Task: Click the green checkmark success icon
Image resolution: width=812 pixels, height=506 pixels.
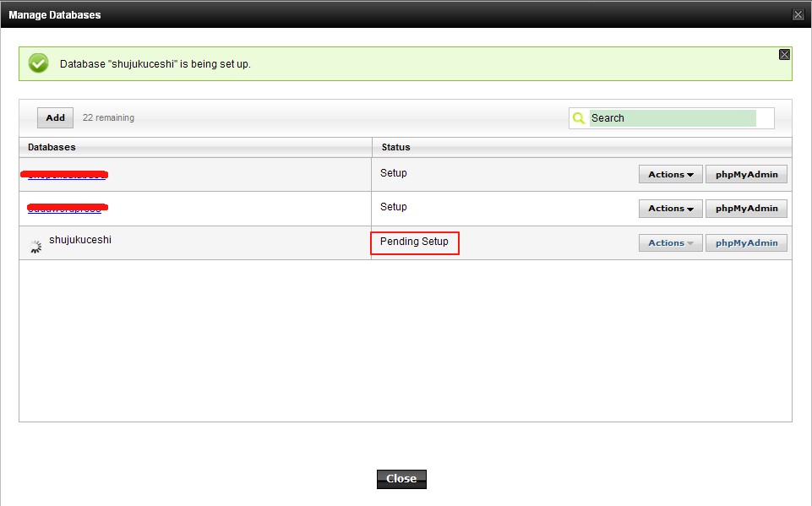Action: click(38, 63)
